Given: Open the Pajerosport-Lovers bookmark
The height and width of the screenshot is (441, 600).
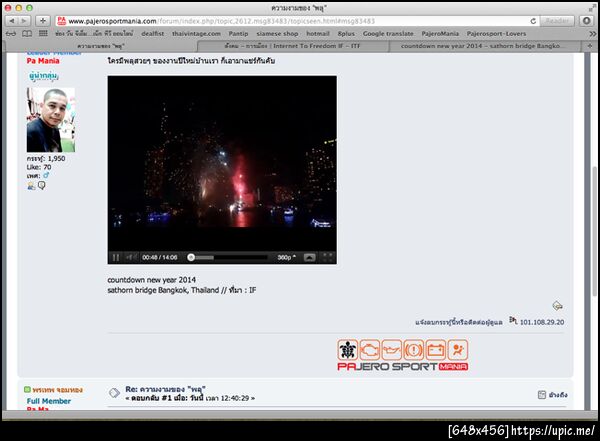Looking at the screenshot, I should pos(496,34).
